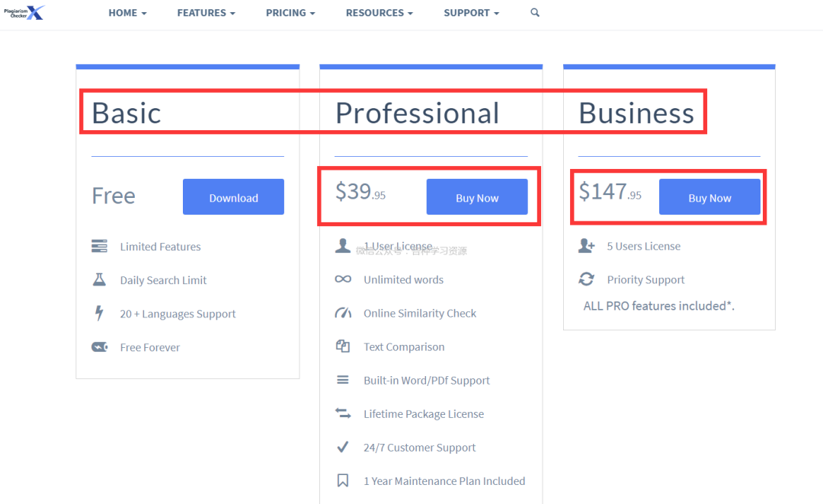823x504 pixels.
Task: Open the HOME dropdown menu
Action: (127, 13)
